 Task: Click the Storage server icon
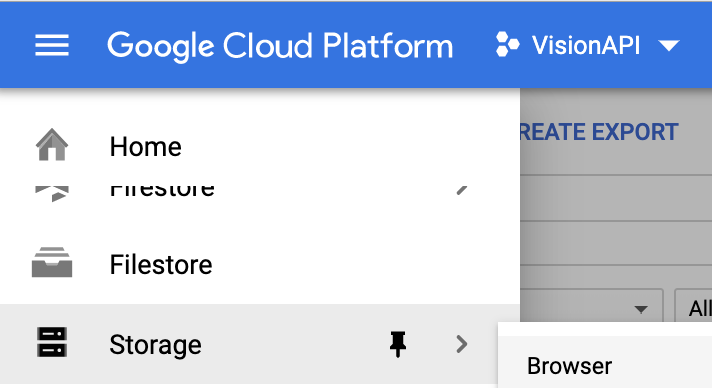[52, 342]
